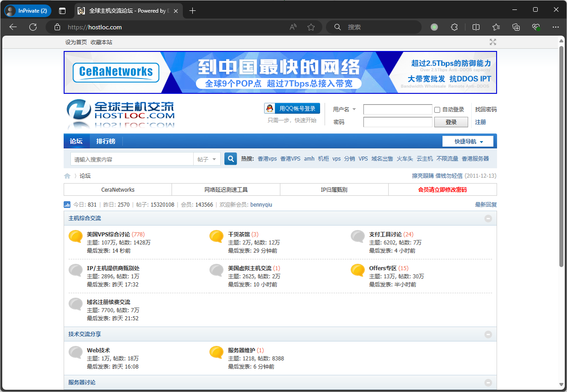Click the InPrivate profile badge
The height and width of the screenshot is (392, 567).
click(28, 11)
